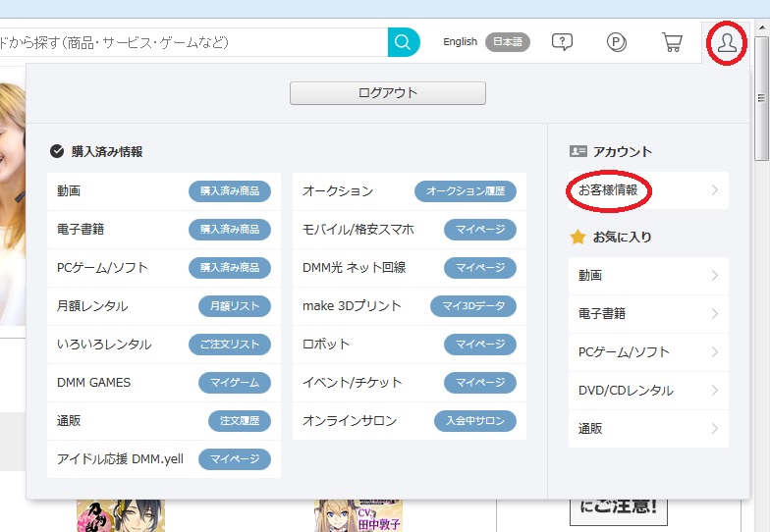Open 注文履歴 for 通販 in purchased info
Viewport: 770px width, 532px height.
pos(240,420)
